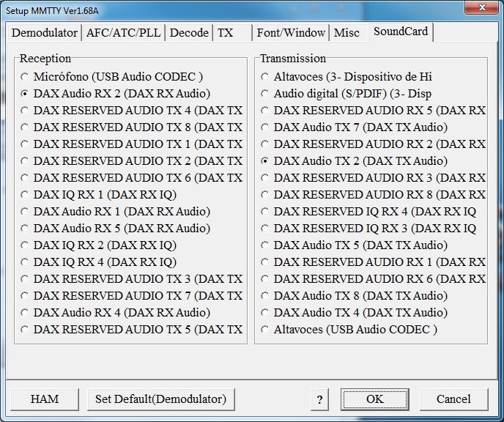
Task: Pick DAX RESERVED AUDIO TX 6 reception
Action: pyautogui.click(x=131, y=178)
